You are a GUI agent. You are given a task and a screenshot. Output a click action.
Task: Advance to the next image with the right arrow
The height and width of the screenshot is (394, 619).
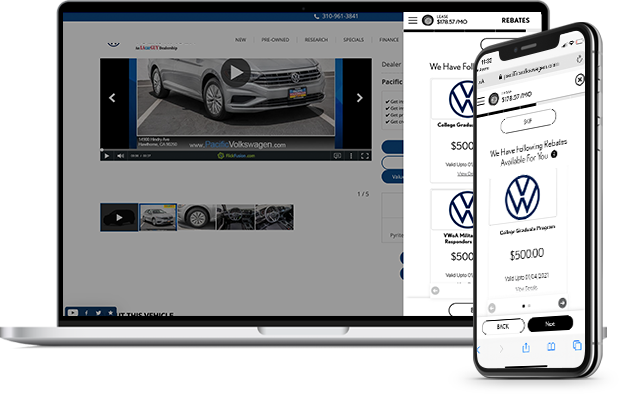pyautogui.click(x=359, y=98)
